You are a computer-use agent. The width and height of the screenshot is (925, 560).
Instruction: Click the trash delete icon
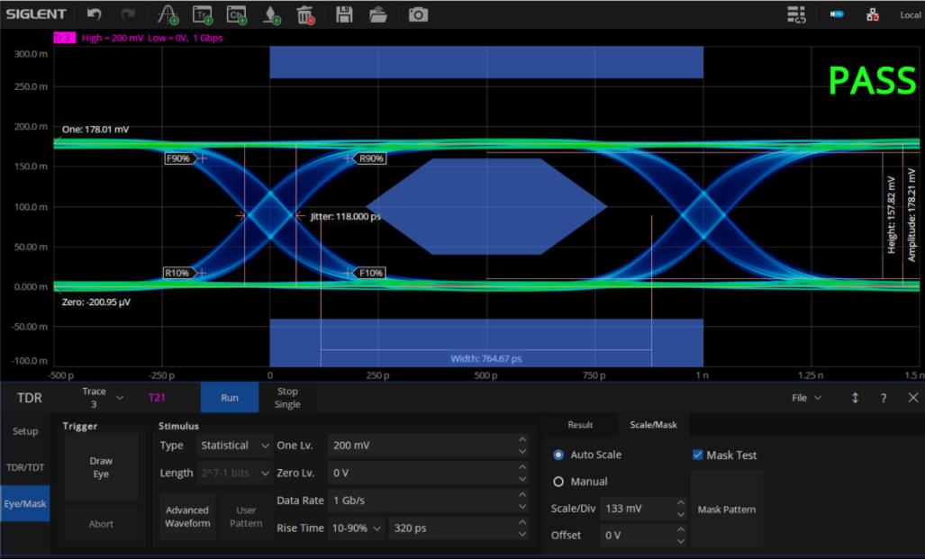click(305, 14)
